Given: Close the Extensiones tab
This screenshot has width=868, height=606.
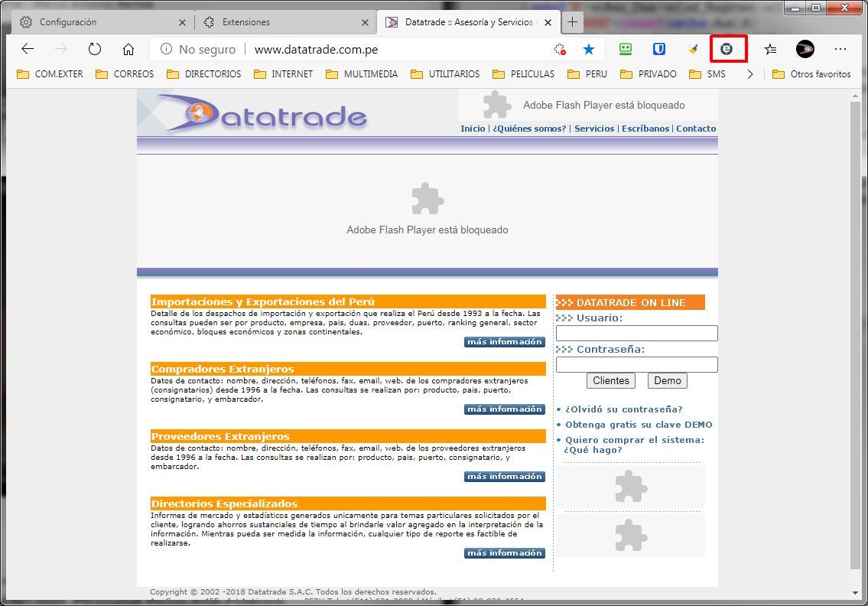Looking at the screenshot, I should pos(365,23).
